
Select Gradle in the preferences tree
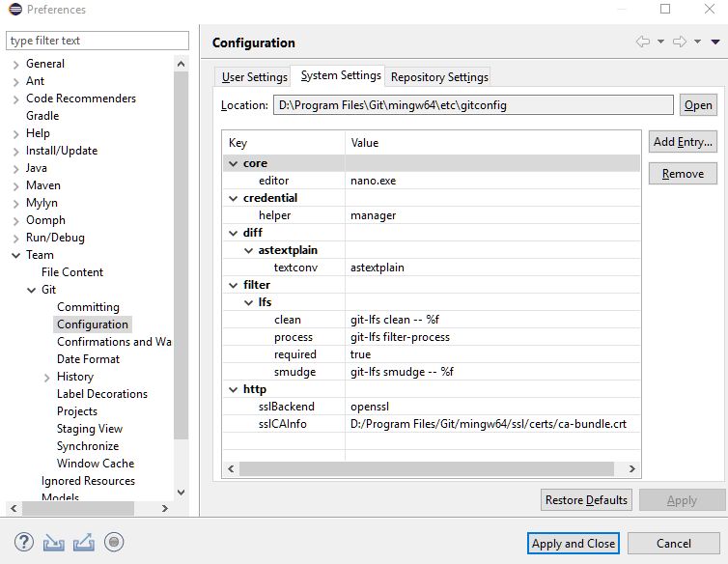tap(42, 116)
